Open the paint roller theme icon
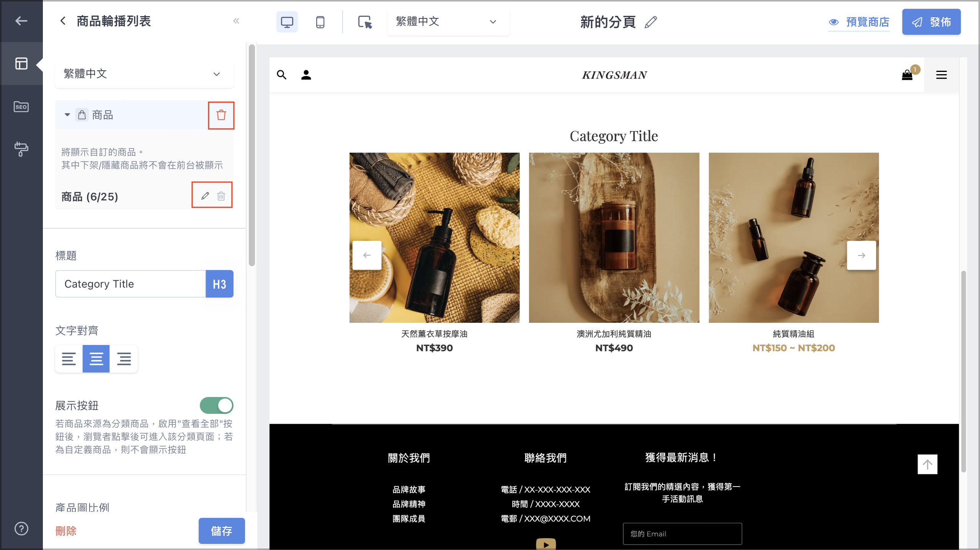This screenshot has height=550, width=980. [21, 149]
